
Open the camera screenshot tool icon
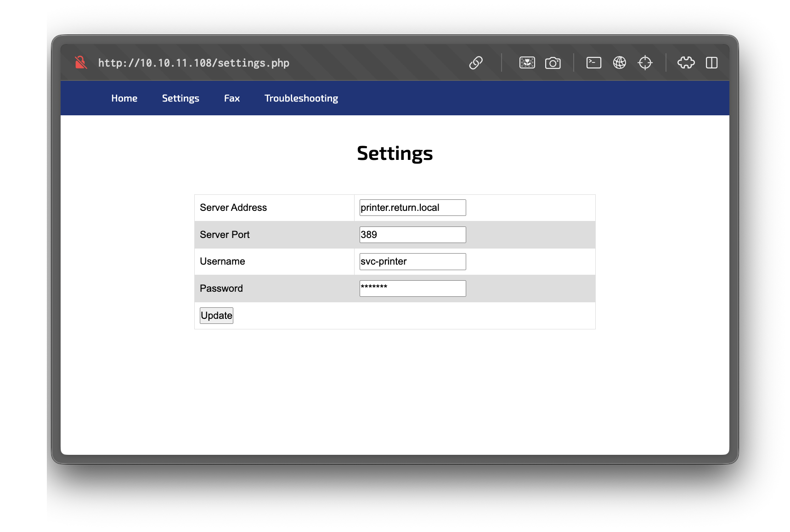(553, 62)
